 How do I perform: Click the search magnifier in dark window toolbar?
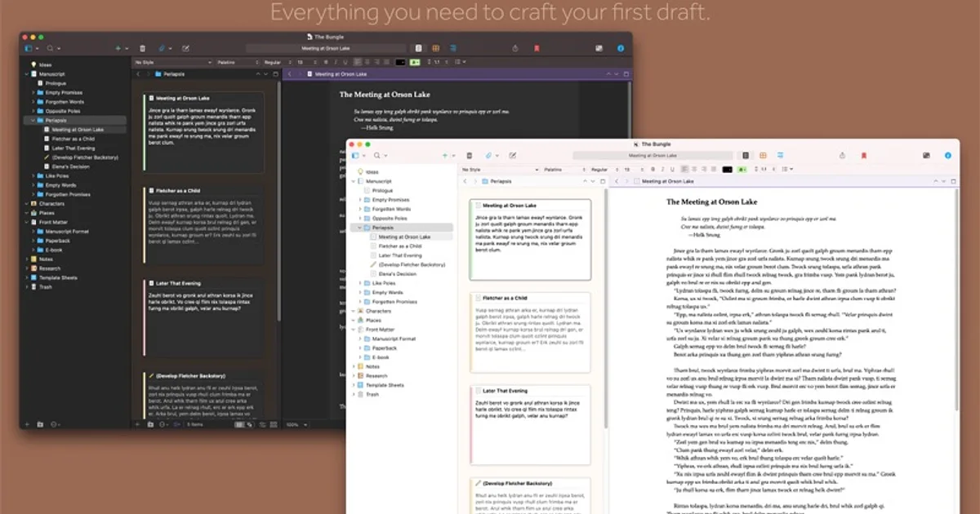[50, 49]
